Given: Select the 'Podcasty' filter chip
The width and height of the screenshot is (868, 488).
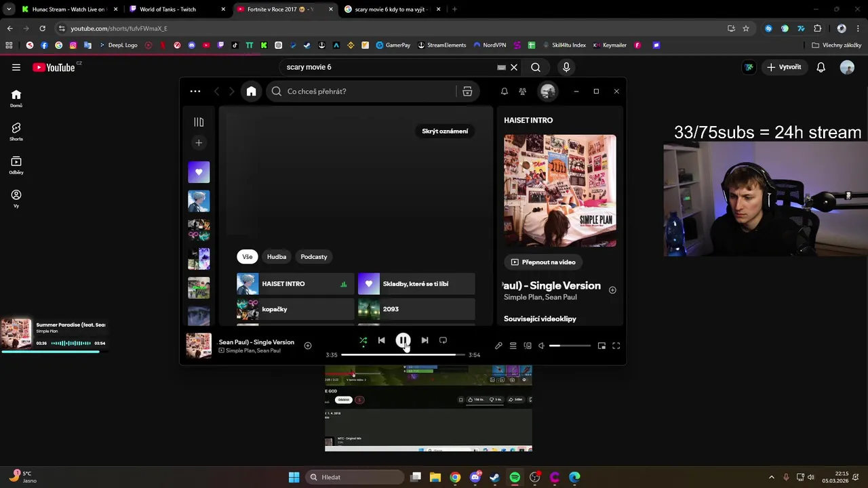Looking at the screenshot, I should pyautogui.click(x=314, y=257).
